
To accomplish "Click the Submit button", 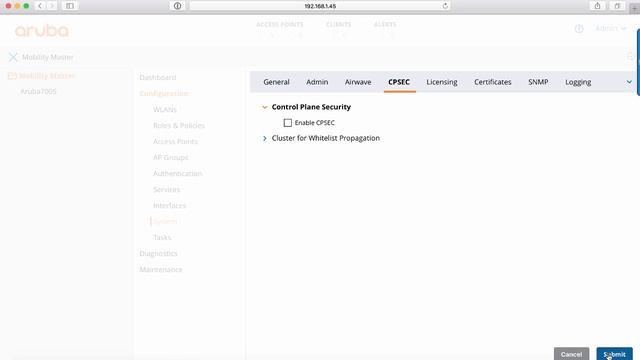I will pyautogui.click(x=614, y=354).
